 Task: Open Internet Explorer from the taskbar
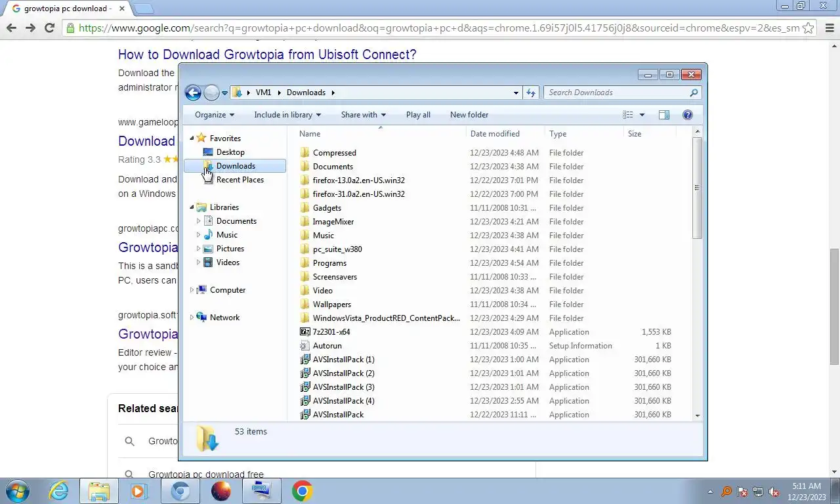click(x=58, y=491)
